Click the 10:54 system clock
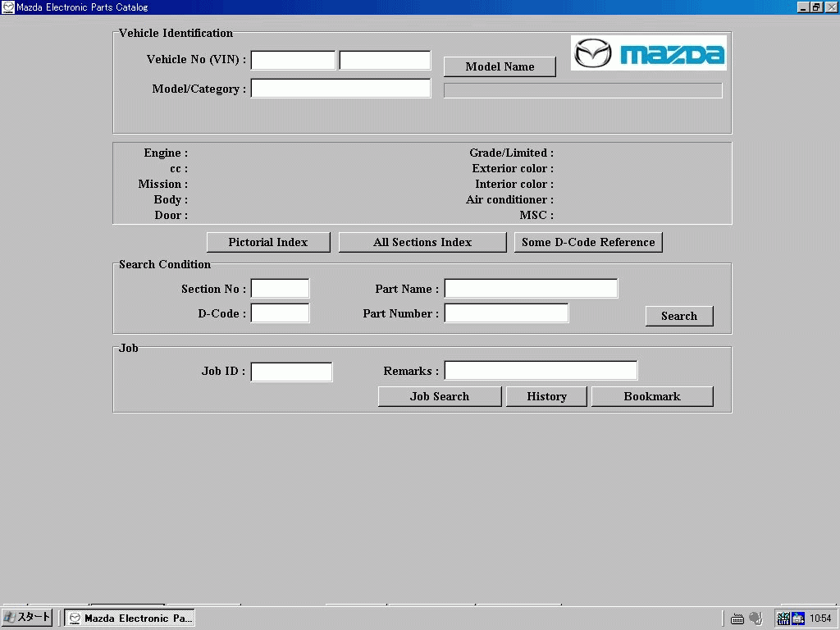The height and width of the screenshot is (630, 840). pos(820,619)
